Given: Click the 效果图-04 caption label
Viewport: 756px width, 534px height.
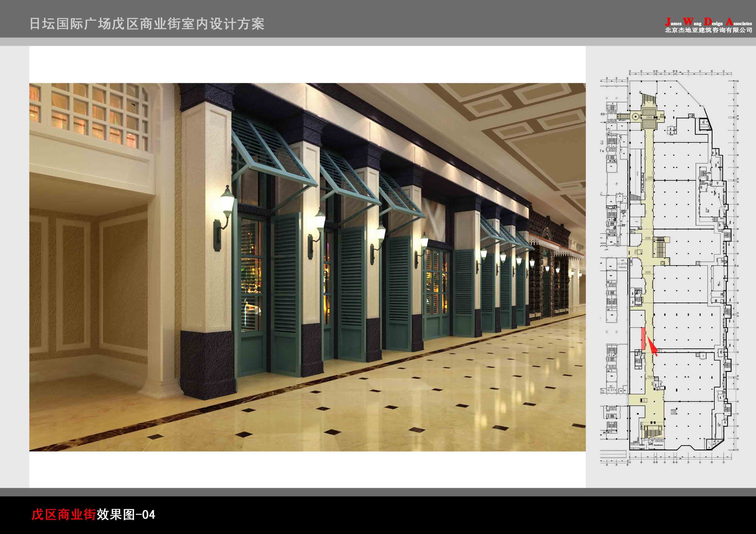Looking at the screenshot, I should click(x=126, y=514).
